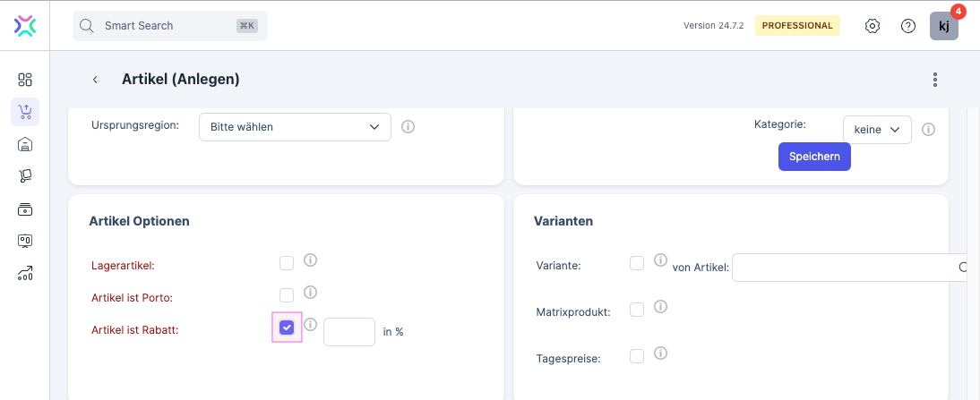
Task: Go back using the left chevron
Action: click(x=95, y=80)
